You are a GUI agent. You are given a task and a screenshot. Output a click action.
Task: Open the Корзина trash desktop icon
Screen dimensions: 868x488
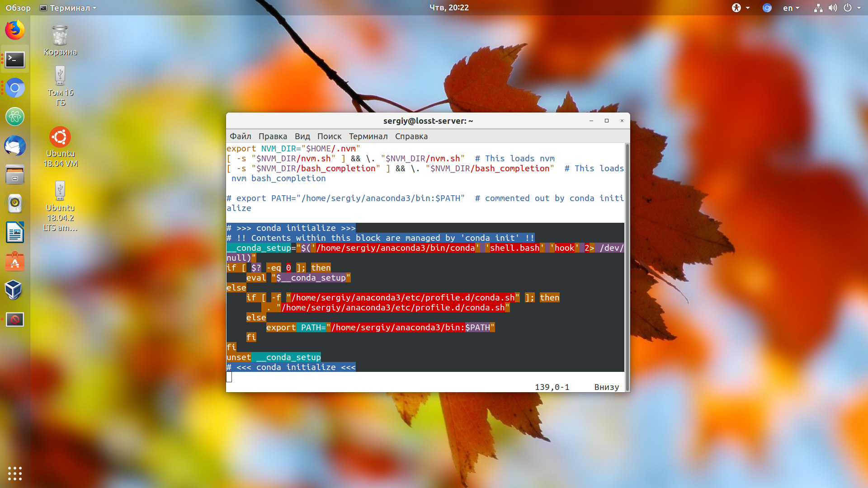(60, 41)
